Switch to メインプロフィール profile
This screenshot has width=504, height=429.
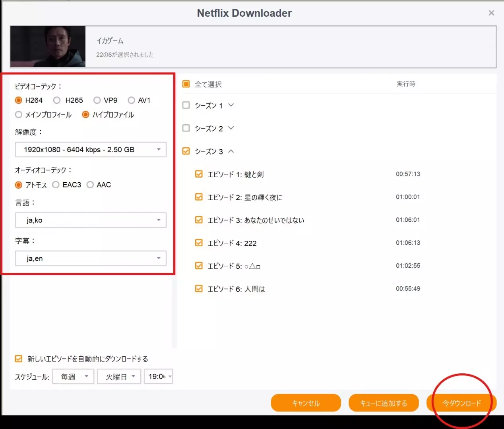[x=19, y=114]
